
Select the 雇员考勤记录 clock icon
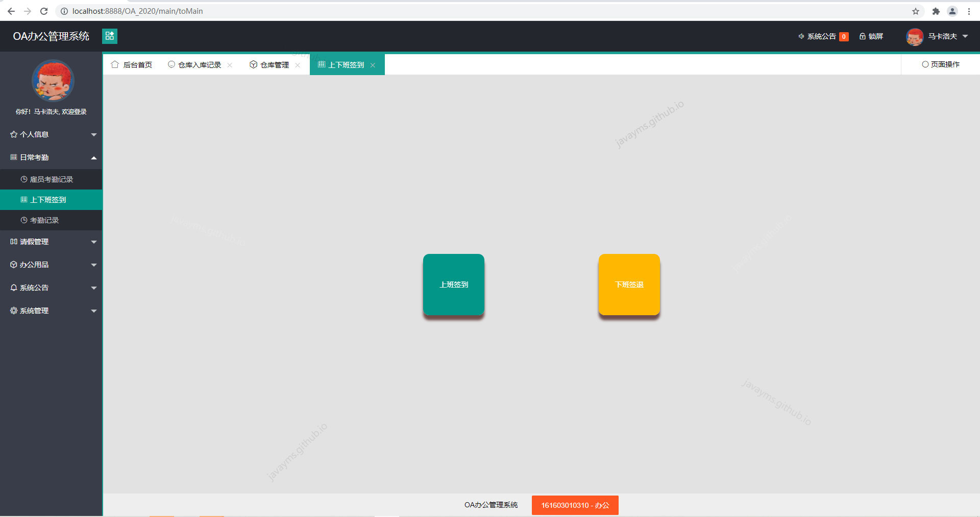[x=23, y=179]
